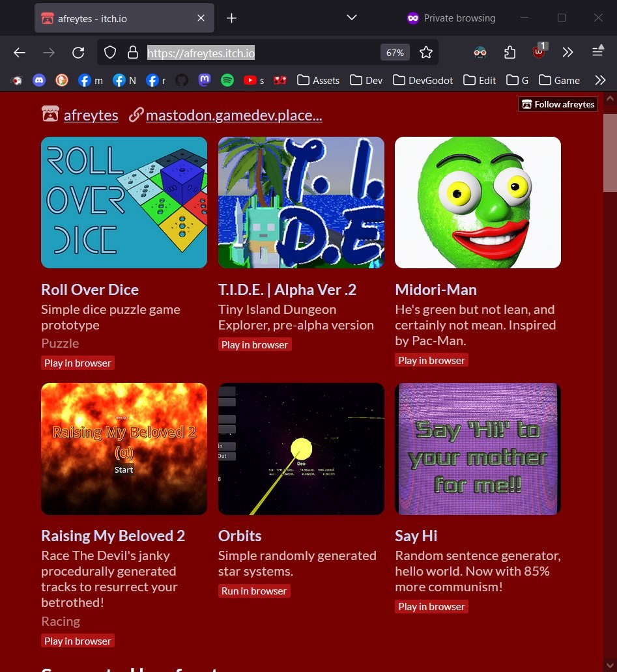Viewport: 617px width, 672px height.
Task: Open the YouTube bookmark
Action: pyautogui.click(x=254, y=80)
